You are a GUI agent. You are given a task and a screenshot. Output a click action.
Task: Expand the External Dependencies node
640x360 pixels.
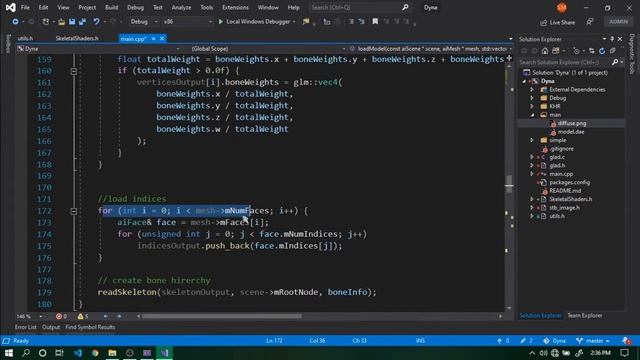point(532,89)
